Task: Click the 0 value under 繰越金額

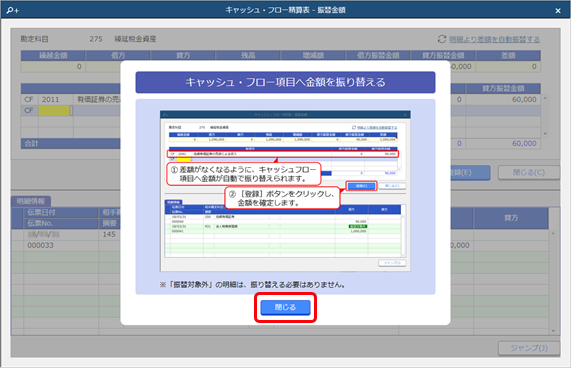Action: tap(53, 67)
